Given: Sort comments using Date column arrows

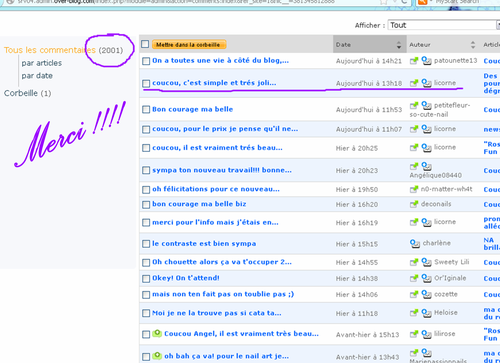Looking at the screenshot, I should tap(399, 45).
